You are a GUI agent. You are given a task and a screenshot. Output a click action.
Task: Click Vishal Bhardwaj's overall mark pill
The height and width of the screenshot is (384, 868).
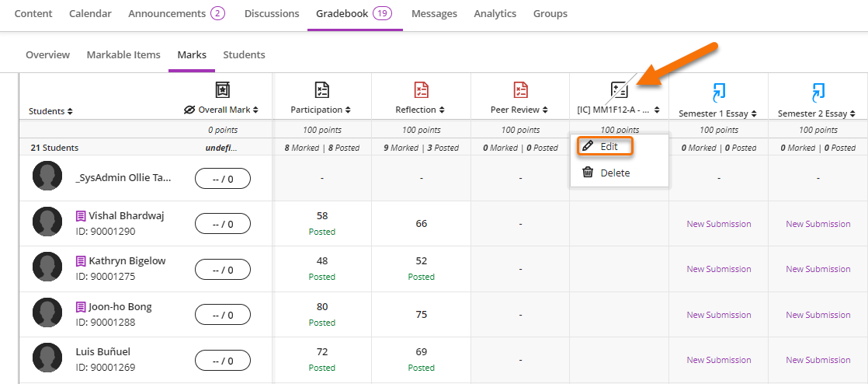[223, 224]
